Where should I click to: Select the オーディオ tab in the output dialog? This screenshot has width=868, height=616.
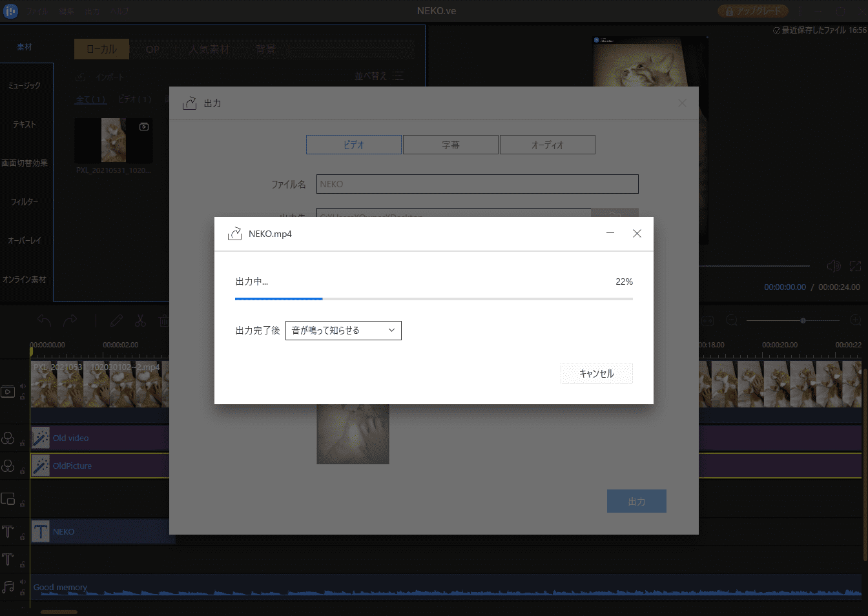coord(548,145)
